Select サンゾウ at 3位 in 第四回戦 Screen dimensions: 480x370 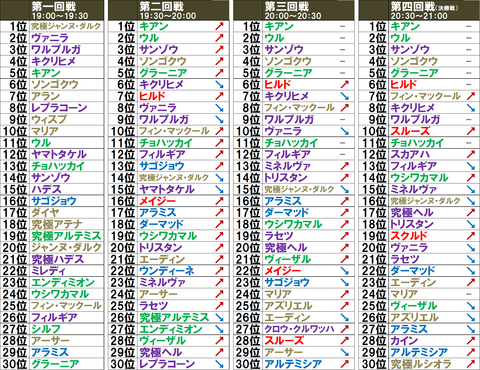[x=410, y=50]
